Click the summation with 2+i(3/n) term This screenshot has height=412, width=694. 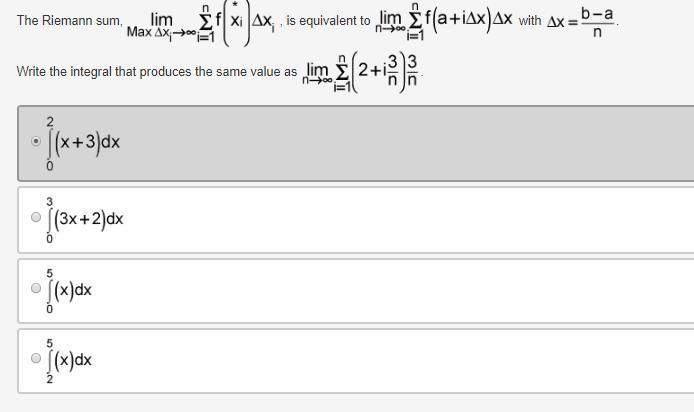click(363, 72)
